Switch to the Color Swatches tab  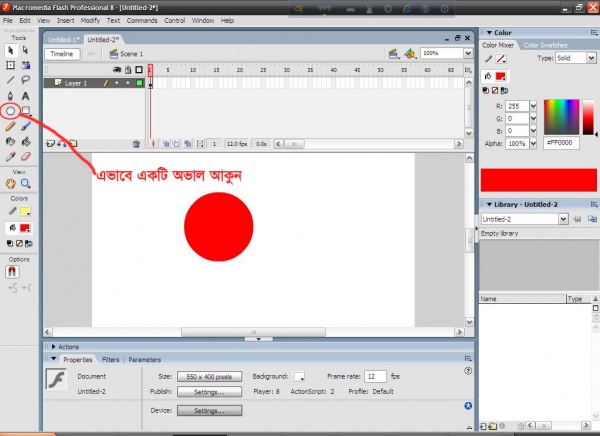(545, 45)
